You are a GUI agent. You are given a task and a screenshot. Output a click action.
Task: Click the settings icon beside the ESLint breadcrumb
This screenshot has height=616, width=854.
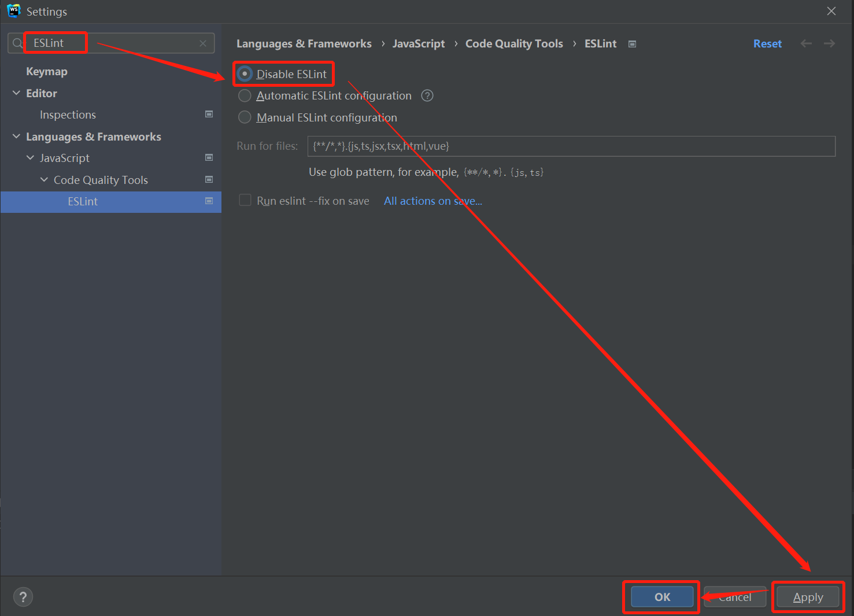point(632,43)
